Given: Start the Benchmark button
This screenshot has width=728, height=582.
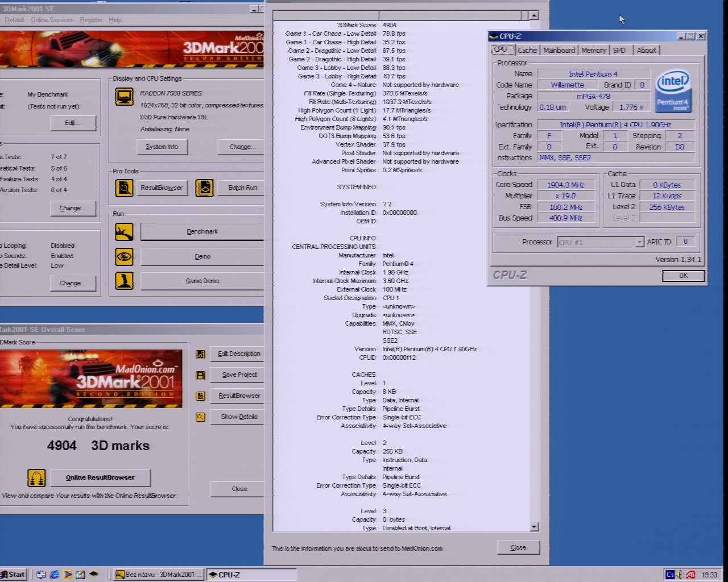Looking at the screenshot, I should click(202, 231).
